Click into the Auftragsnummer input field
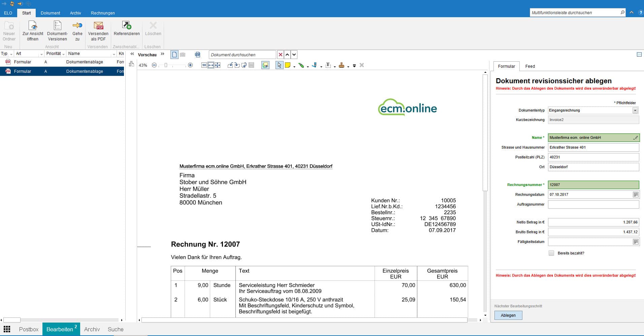This screenshot has width=644, height=336. point(593,204)
